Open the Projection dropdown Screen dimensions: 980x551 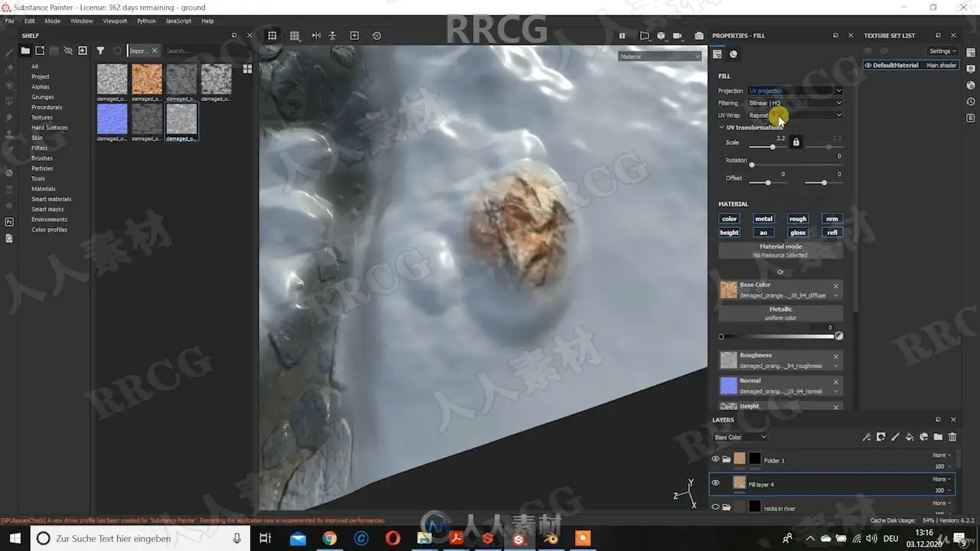tap(795, 91)
